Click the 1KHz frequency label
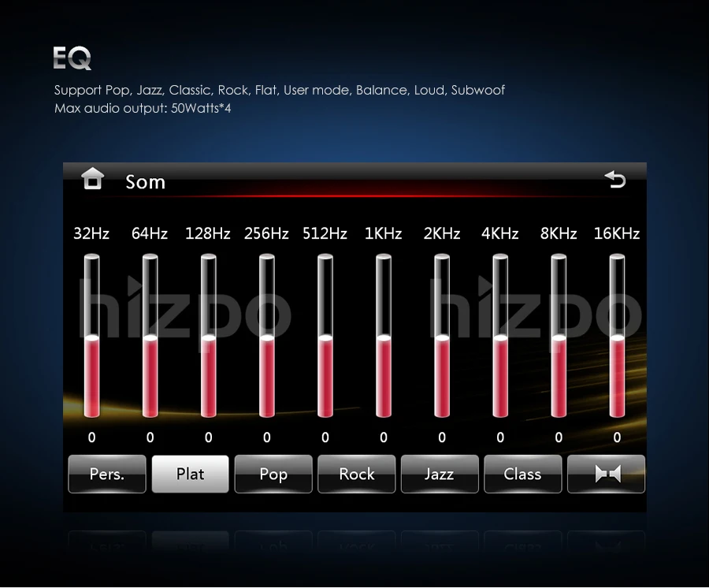 click(384, 233)
